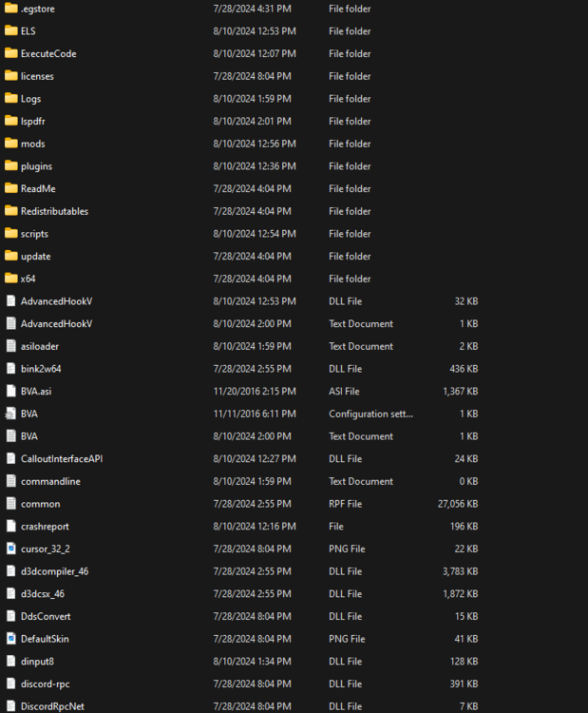Click the dinput8 DLL file name
Viewport: 588px width, 713px height.
click(x=37, y=661)
